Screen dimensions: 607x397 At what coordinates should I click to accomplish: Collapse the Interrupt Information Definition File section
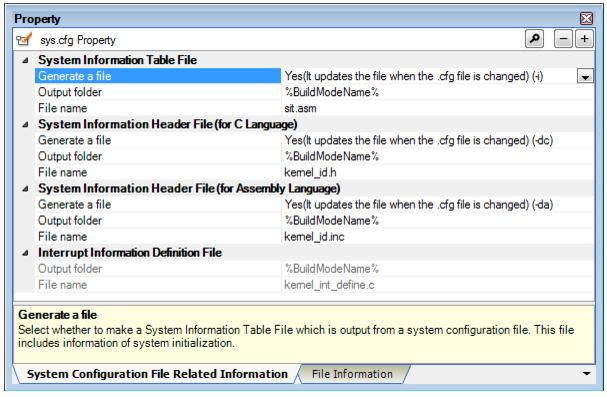(x=25, y=253)
